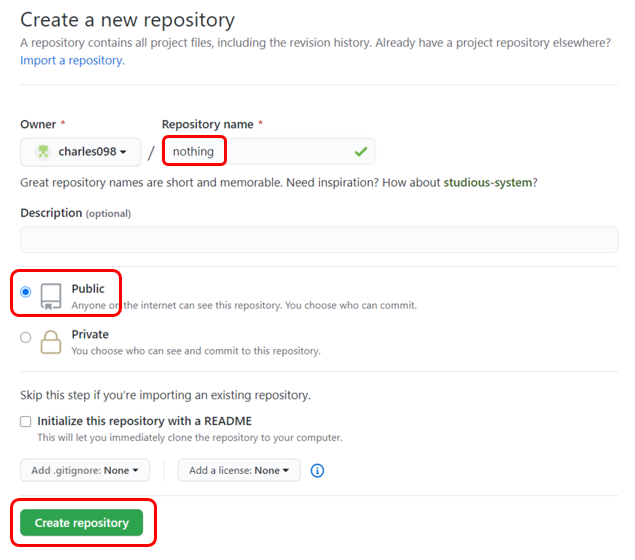
Task: Click the Skip this step note text
Action: (x=165, y=395)
